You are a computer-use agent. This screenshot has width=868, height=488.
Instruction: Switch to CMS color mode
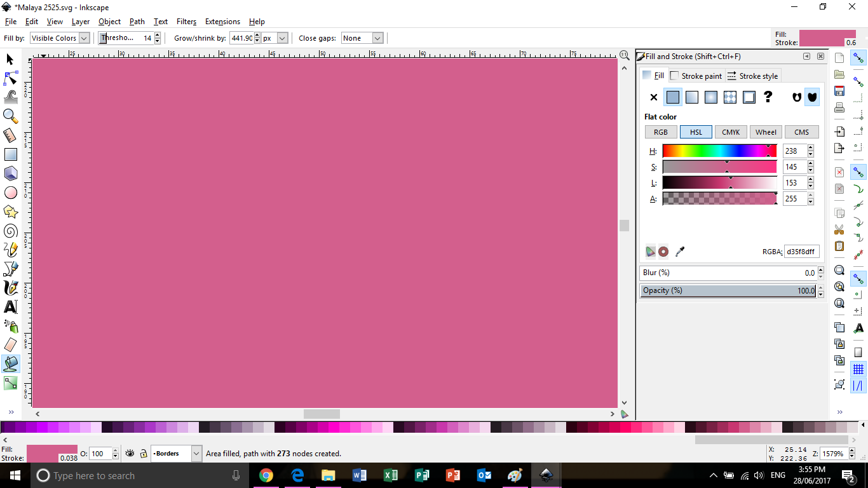[801, 132]
